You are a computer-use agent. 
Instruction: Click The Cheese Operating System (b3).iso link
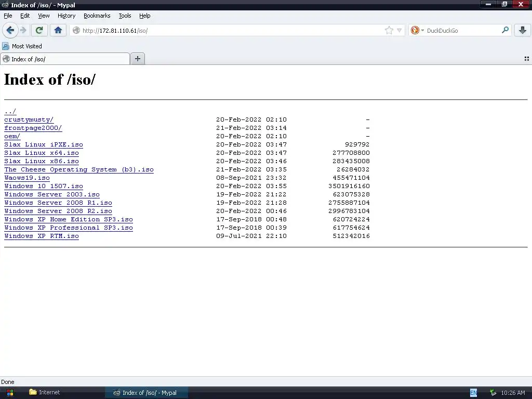(79, 170)
